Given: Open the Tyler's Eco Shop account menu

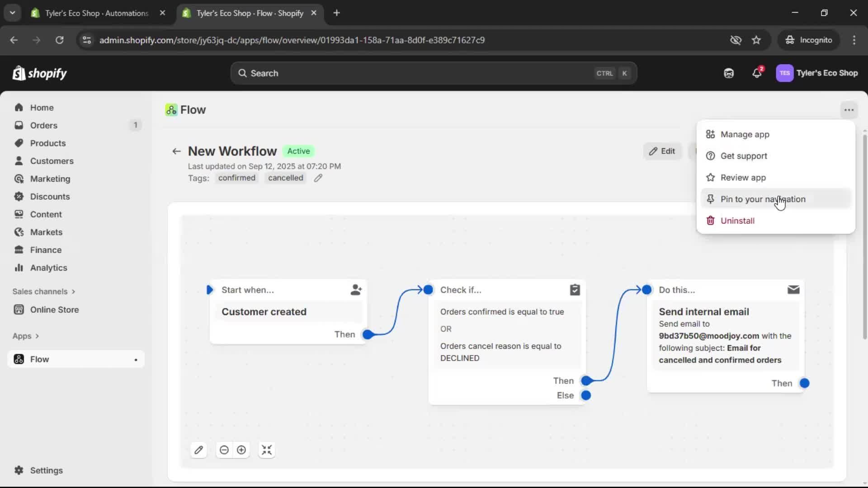Looking at the screenshot, I should point(817,73).
